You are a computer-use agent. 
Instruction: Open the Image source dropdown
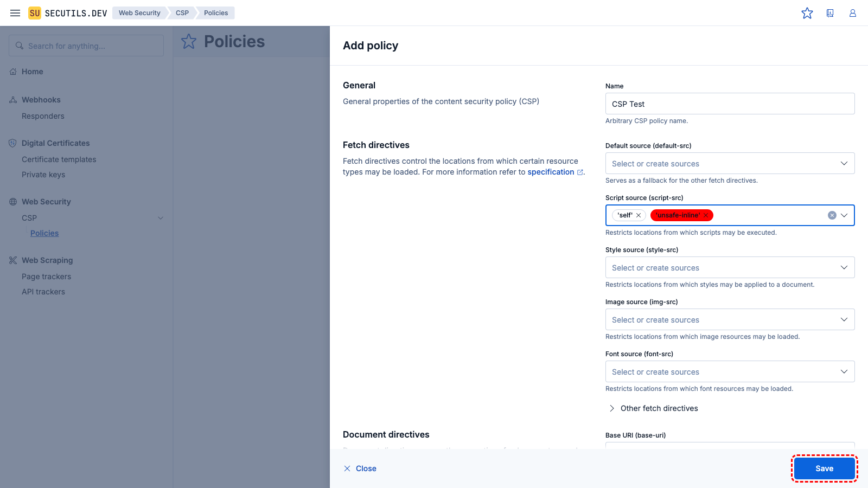click(x=730, y=319)
